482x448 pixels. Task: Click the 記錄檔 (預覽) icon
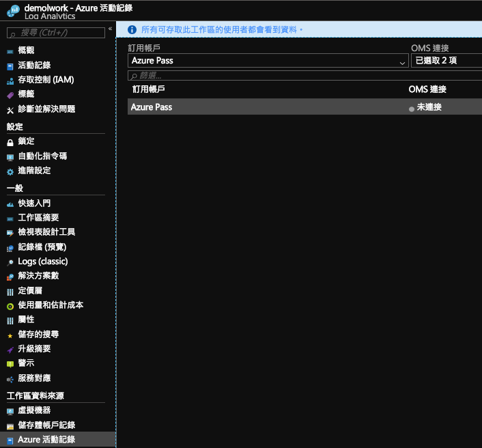pyautogui.click(x=10, y=248)
